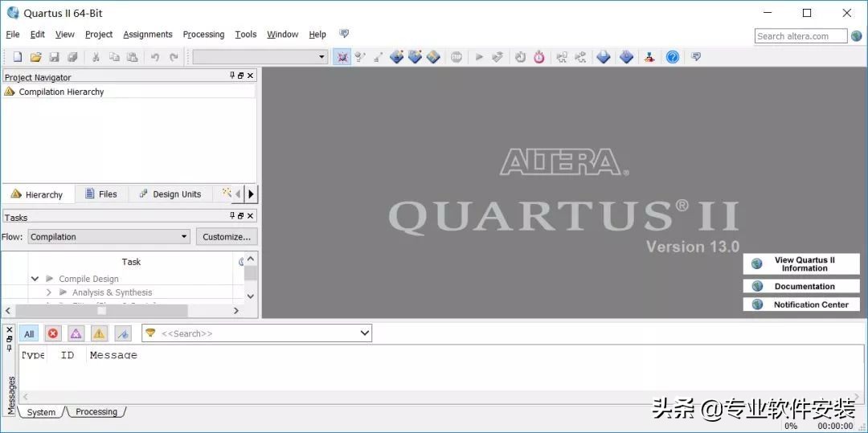Open a file using the folder icon
This screenshot has height=433, width=868.
(36, 57)
